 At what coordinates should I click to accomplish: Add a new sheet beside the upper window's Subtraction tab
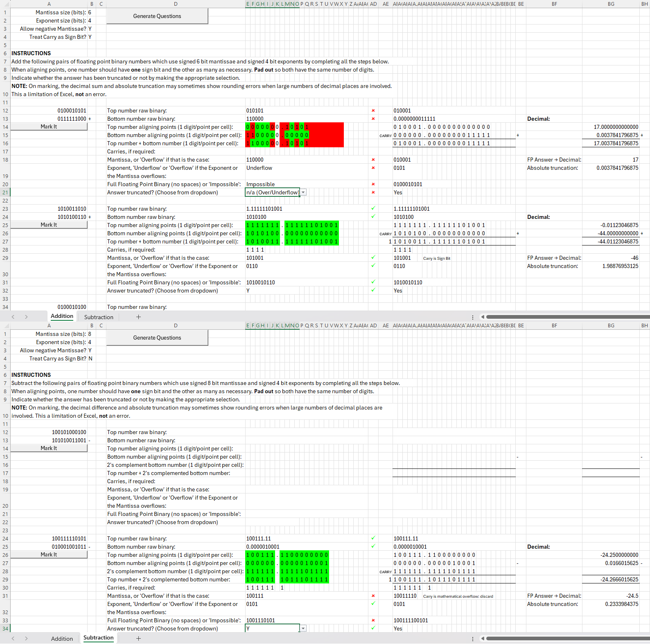point(138,317)
